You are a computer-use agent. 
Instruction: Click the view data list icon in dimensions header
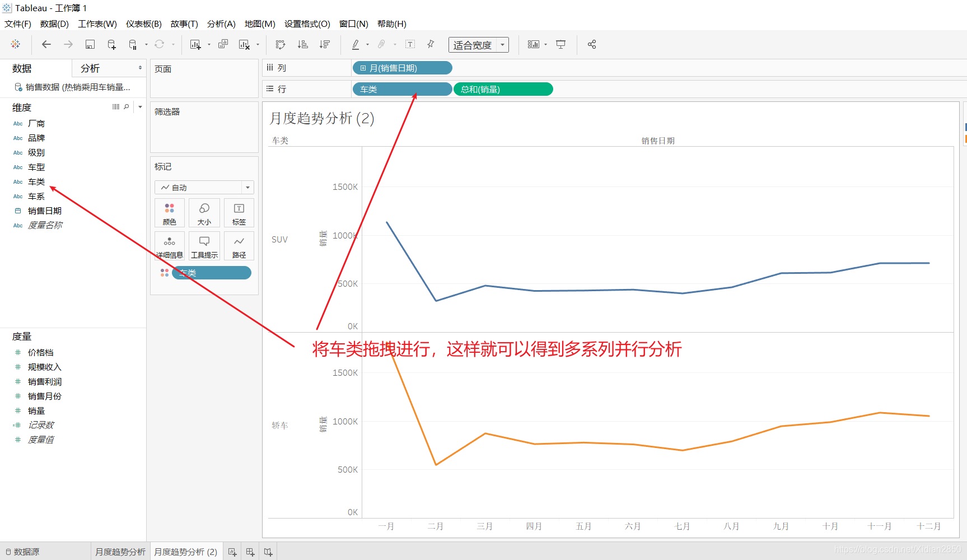coord(116,106)
